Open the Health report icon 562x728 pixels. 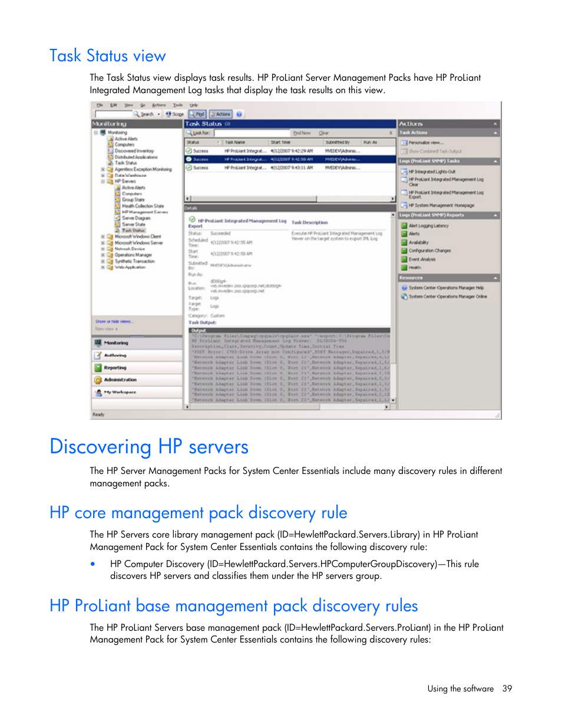pyautogui.click(x=405, y=267)
